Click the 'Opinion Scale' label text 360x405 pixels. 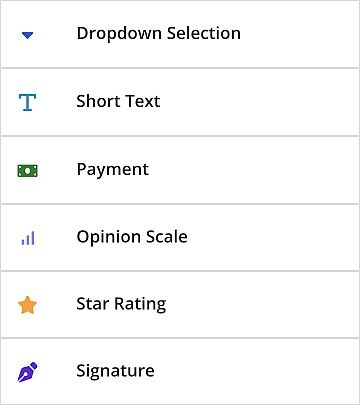132,237
